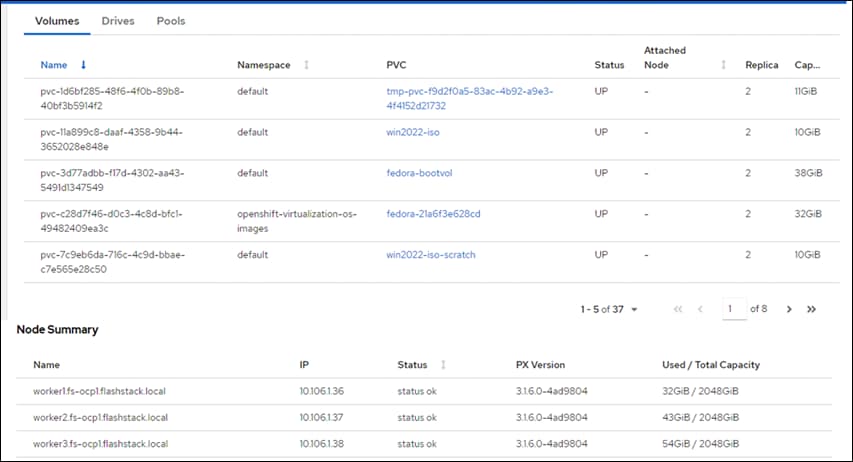Select node worker1.fs-ocp1.flashstack.local

99,391
